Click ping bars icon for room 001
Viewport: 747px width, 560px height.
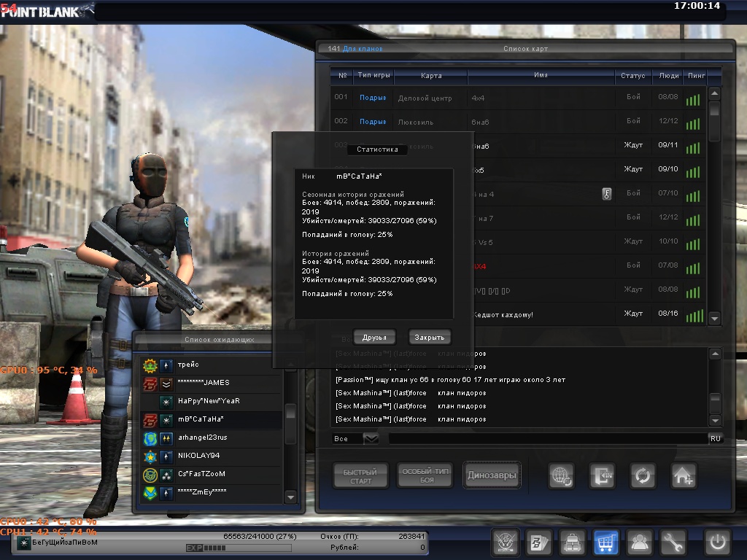tap(693, 99)
